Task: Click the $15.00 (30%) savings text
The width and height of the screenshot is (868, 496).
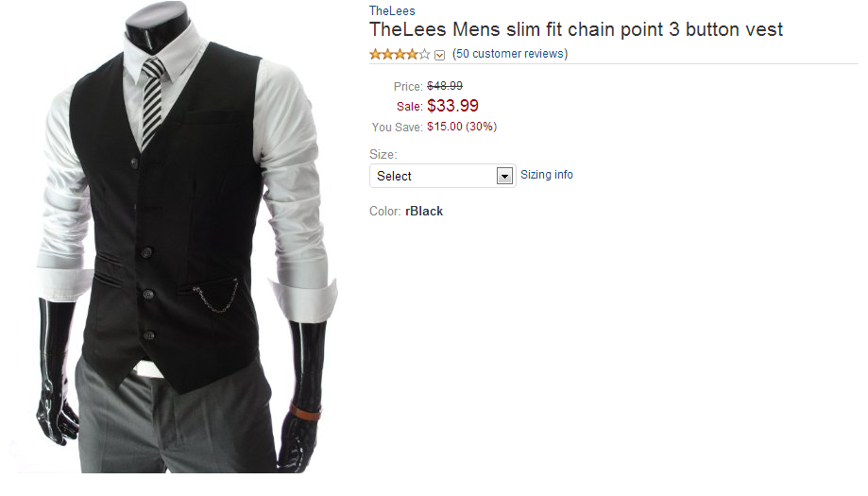Action: [x=462, y=127]
